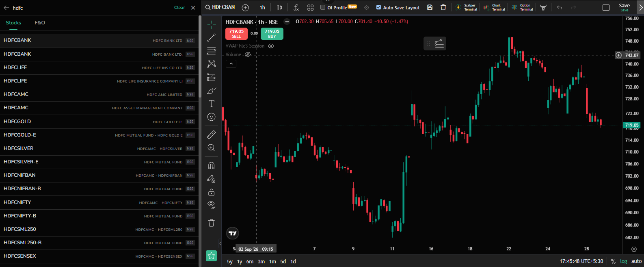This screenshot has height=267, width=644.
Task: Select the 1m time range
Action: pos(272,261)
